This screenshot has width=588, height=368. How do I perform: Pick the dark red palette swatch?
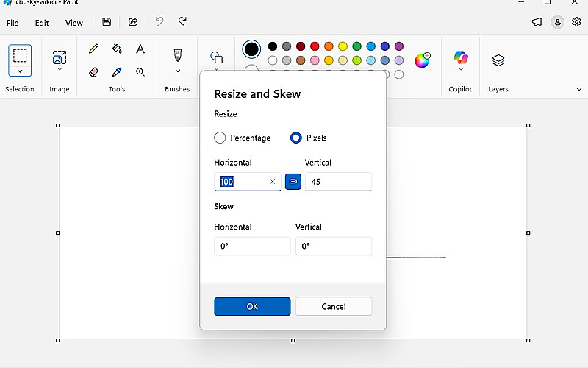(301, 46)
